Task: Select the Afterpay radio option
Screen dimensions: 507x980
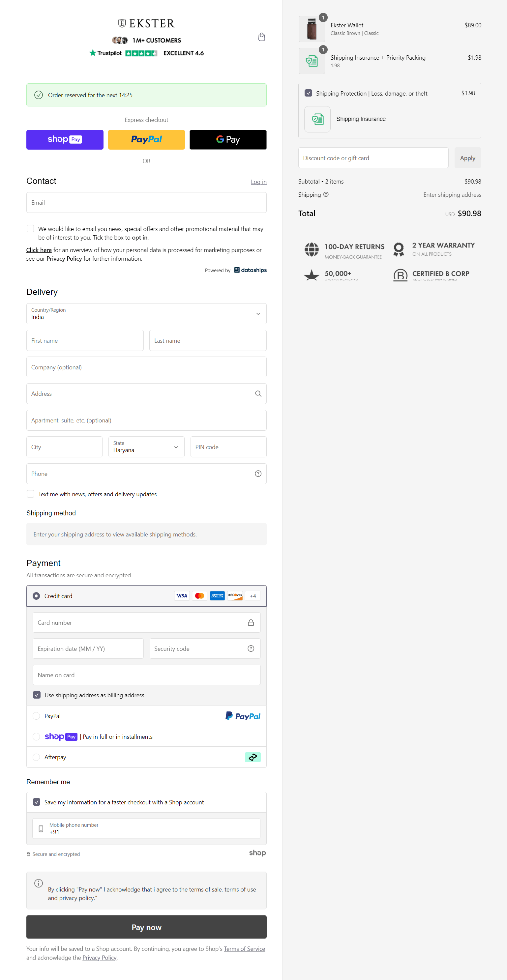Action: point(36,757)
